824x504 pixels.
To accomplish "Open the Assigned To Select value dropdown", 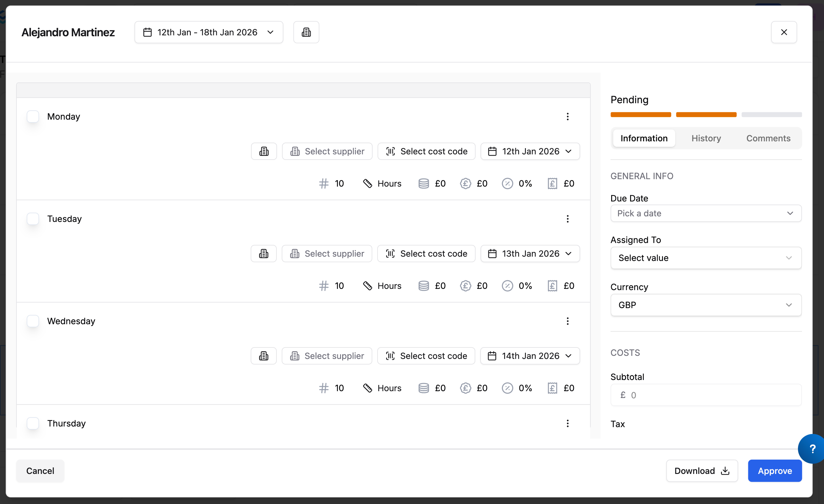I will 706,258.
